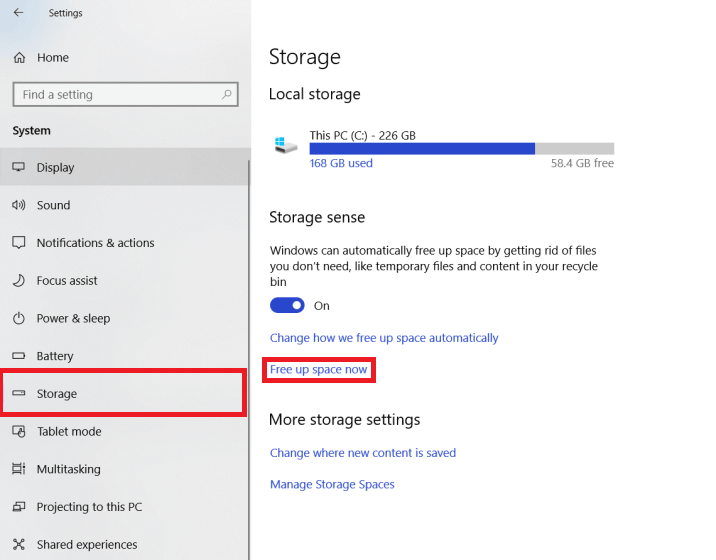Screen dimensions: 716x560
Task: Click the Display monitor icon
Action: tap(19, 167)
